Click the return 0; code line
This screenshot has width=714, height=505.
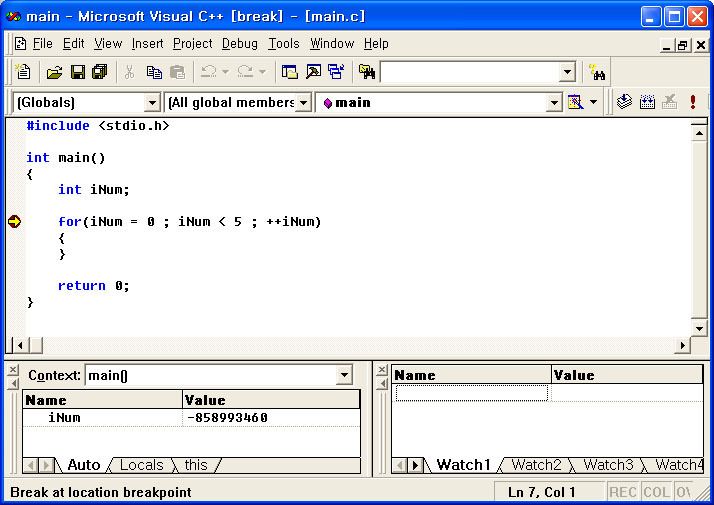(x=93, y=286)
